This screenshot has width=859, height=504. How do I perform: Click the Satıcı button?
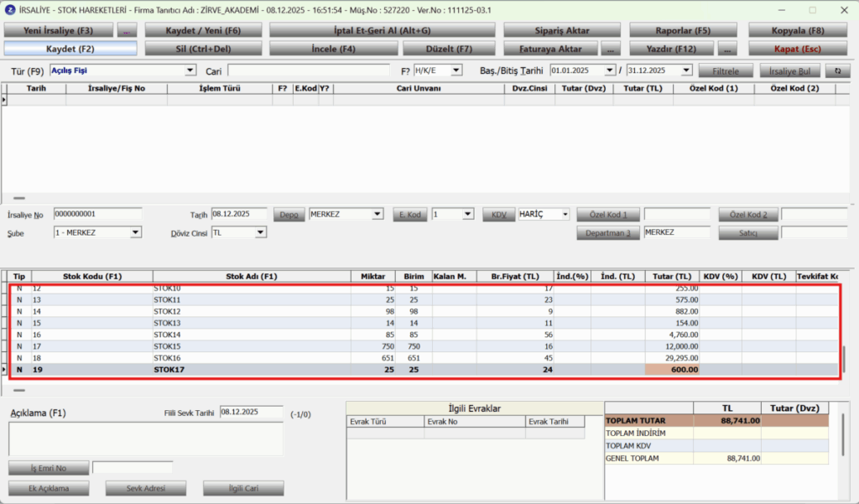coord(748,233)
